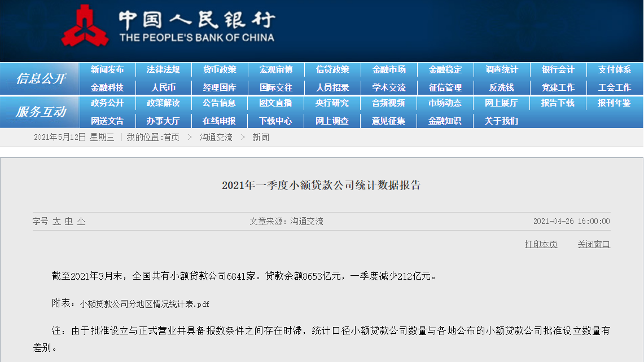Open 宏观审慎 section
This screenshot has width=644, height=362.
(276, 70)
